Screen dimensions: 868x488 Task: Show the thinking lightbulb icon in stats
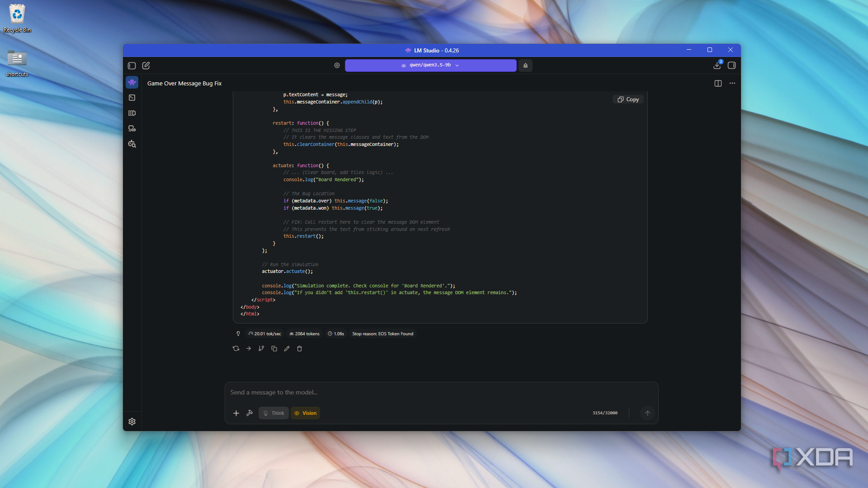238,334
